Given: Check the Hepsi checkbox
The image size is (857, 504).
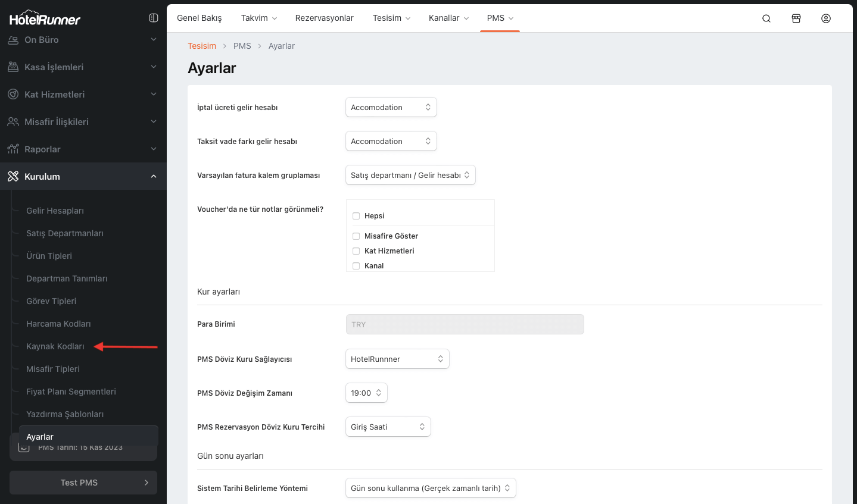Looking at the screenshot, I should [x=356, y=216].
